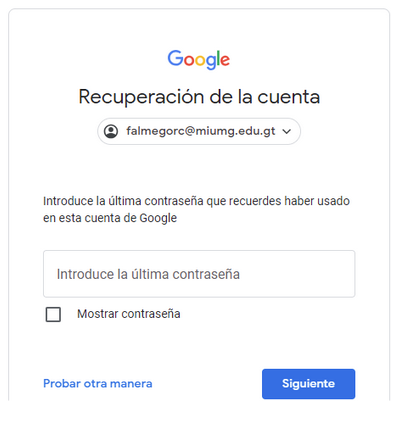The height and width of the screenshot is (421, 404).
Task: Click the Recuperación de la cuenta heading
Action: coord(199,97)
